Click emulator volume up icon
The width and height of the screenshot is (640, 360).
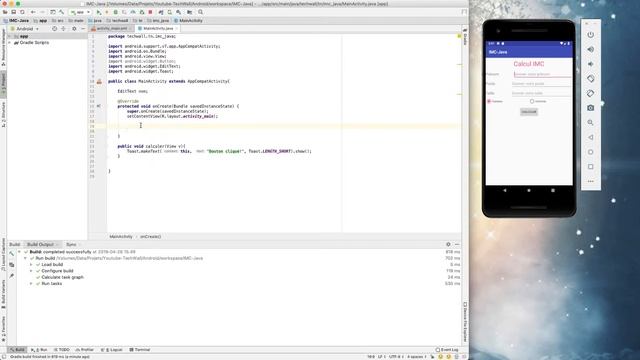(x=591, y=49)
